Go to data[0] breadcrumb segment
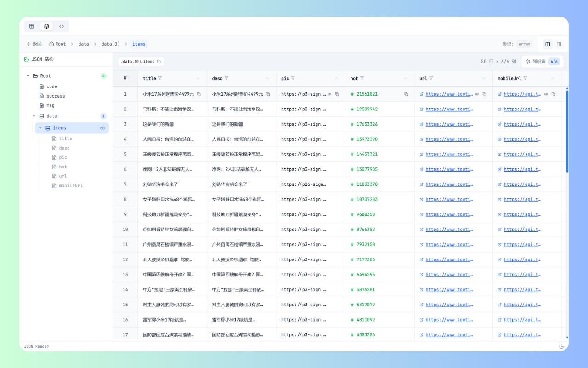This screenshot has width=588, height=368. tap(110, 44)
